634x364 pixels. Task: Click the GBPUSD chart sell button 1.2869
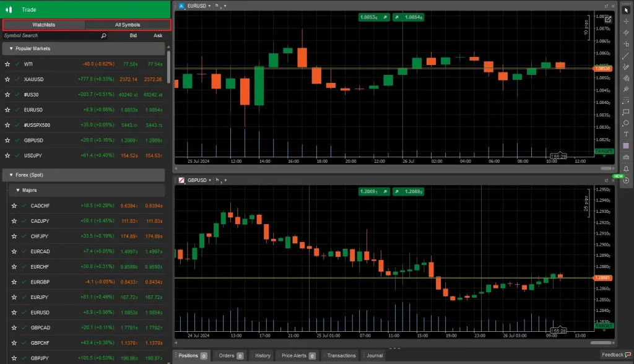point(374,191)
